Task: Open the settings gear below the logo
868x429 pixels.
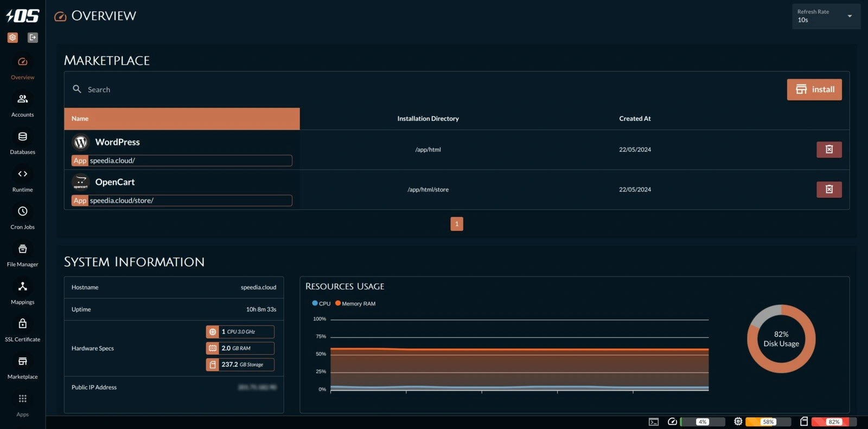Action: pos(12,37)
